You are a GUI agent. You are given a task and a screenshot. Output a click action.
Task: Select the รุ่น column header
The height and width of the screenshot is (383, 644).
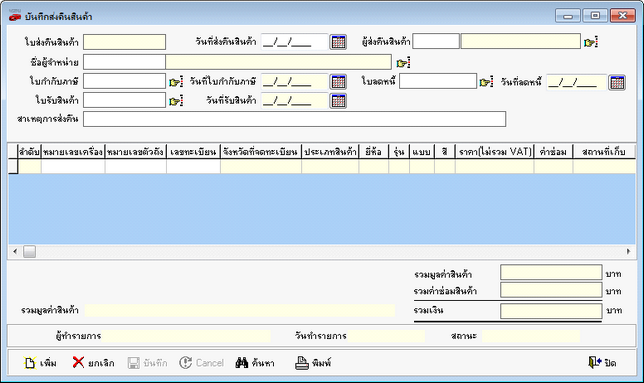pyautogui.click(x=399, y=152)
